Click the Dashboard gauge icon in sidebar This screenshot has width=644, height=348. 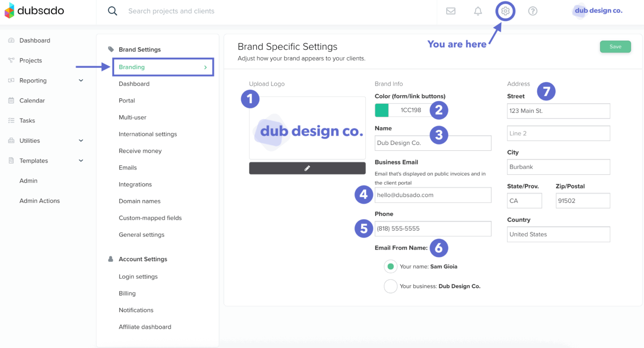coord(11,40)
